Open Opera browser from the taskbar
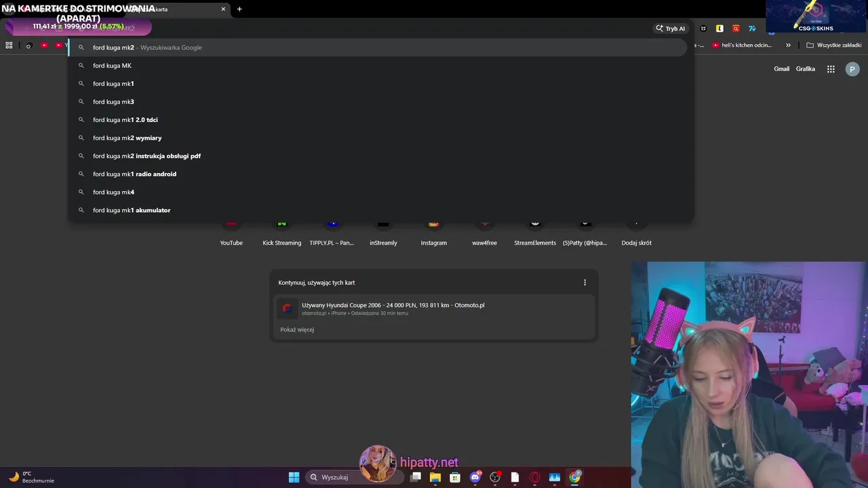Viewport: 868px width, 488px height. pyautogui.click(x=534, y=477)
